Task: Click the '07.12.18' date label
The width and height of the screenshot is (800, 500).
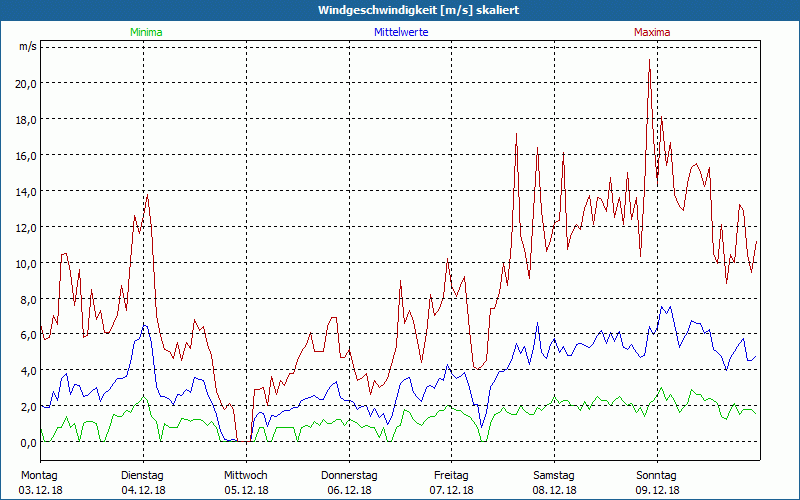Action: click(452, 490)
